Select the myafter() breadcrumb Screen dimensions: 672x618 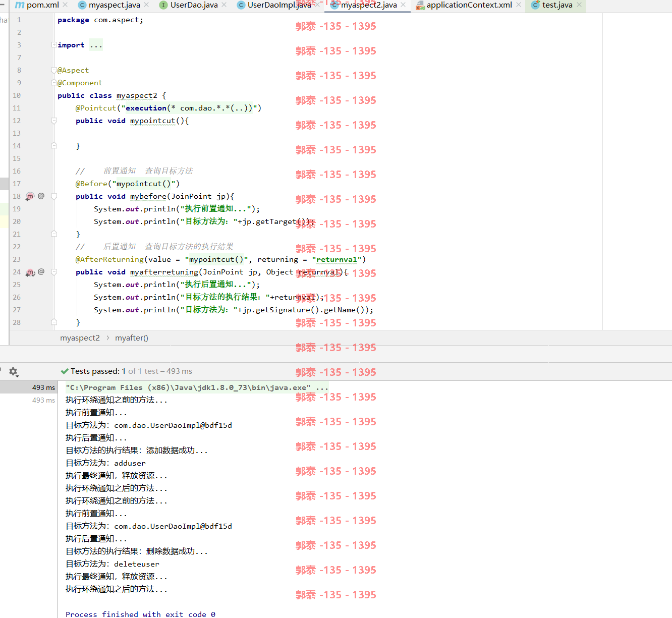tap(132, 338)
